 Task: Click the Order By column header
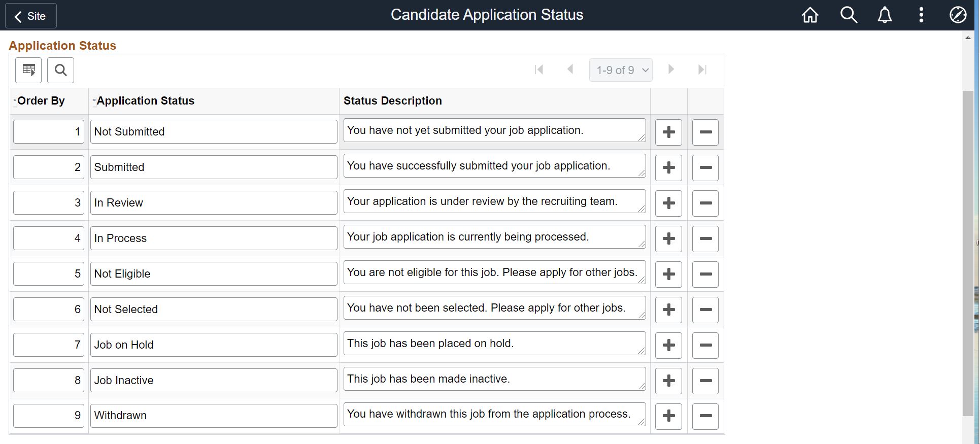point(41,101)
